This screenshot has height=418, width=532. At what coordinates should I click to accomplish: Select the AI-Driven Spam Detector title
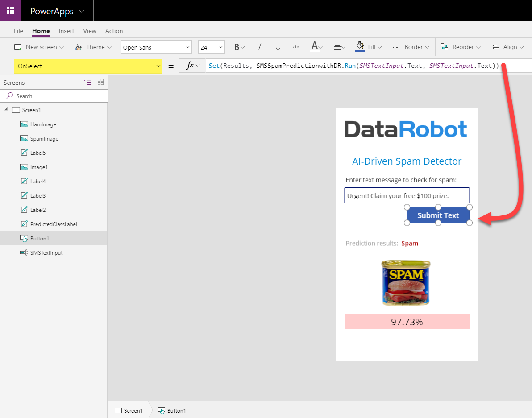(x=407, y=161)
